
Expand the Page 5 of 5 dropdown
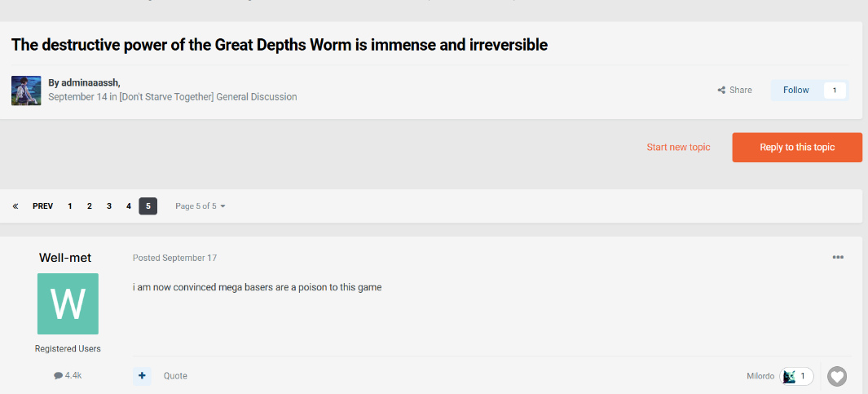200,206
